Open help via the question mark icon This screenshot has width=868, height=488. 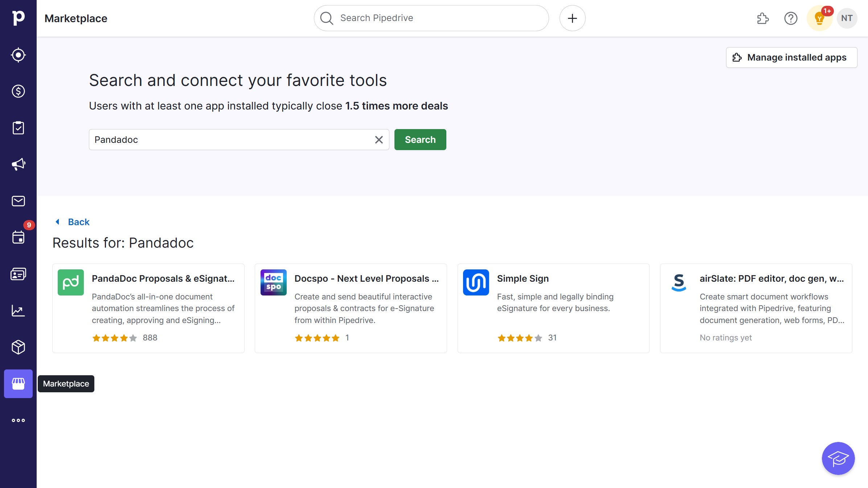coord(791,18)
